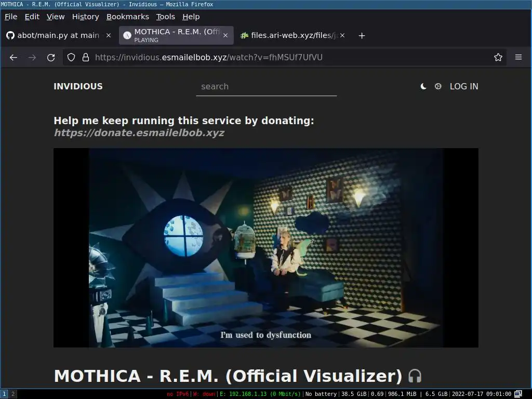Click the ethernet IP 192.168.1.13 status
Image resolution: width=532 pixels, height=399 pixels.
pos(260,394)
